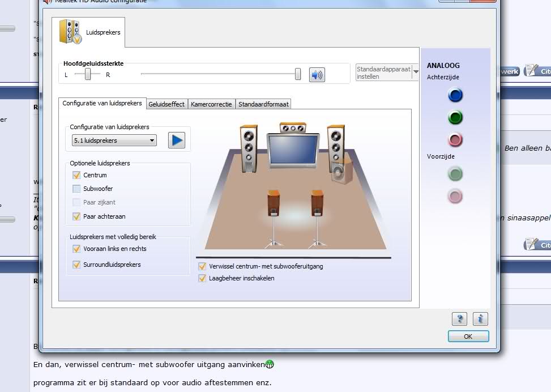Viewport: 551px width, 392px height.
Task: Uncheck the Centrum speaker option
Action: (x=76, y=175)
